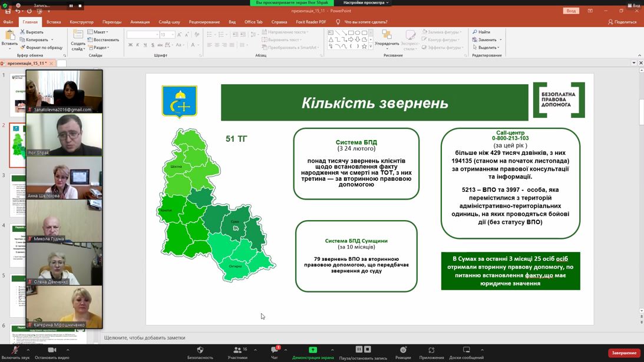644x362 pixels.
Task: Open the Реакции reactions icon
Action: click(403, 351)
